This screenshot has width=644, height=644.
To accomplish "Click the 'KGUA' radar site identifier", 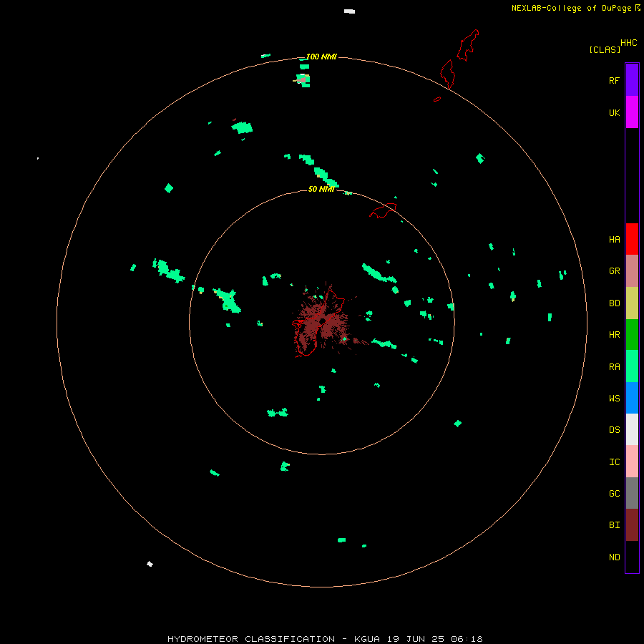I will [367, 639].
